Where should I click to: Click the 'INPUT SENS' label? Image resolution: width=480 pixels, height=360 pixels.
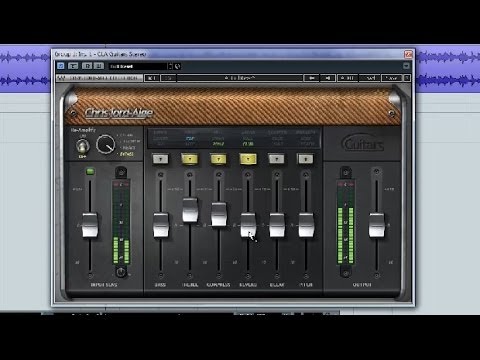click(104, 285)
